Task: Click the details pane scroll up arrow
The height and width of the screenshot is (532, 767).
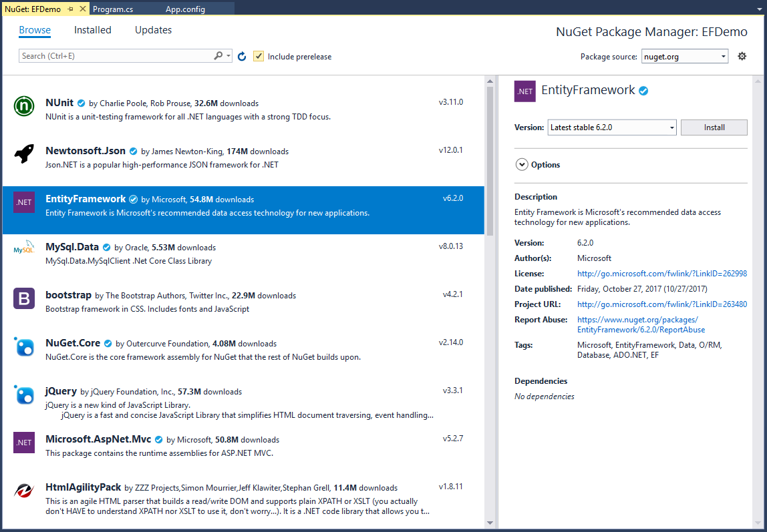Action: [x=758, y=81]
